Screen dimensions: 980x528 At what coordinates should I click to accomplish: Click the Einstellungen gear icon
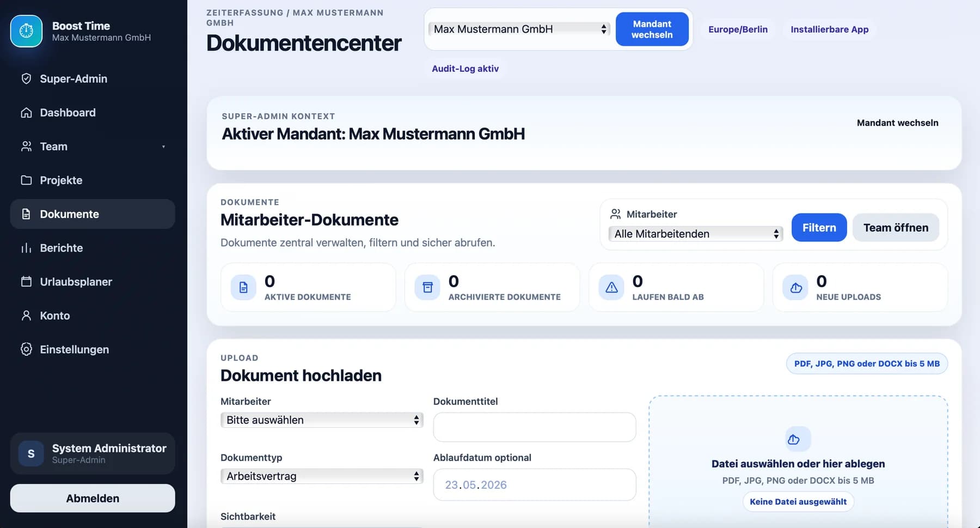pyautogui.click(x=26, y=349)
